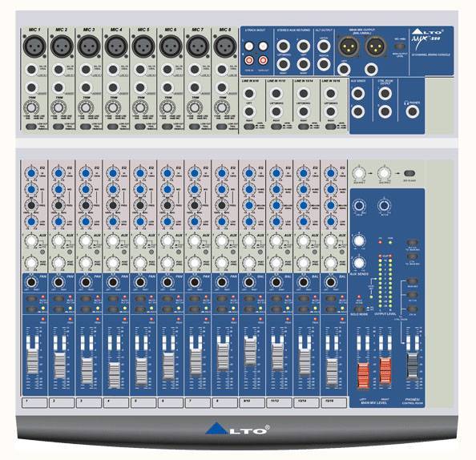Click the channel 4 scribble strip label
This screenshot has width=476, height=460.
pyautogui.click(x=116, y=402)
